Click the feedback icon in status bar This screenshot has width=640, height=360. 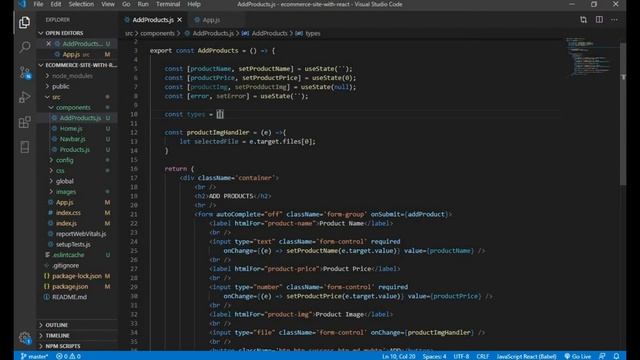click(x=602, y=356)
